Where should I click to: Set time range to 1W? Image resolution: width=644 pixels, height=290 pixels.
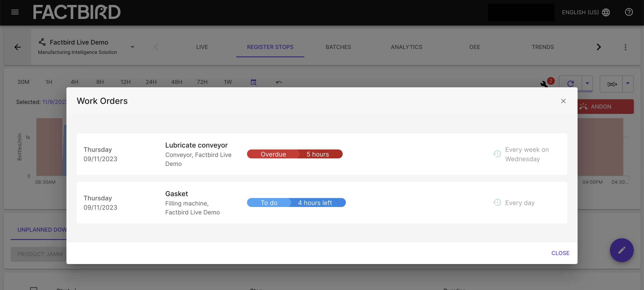tap(228, 82)
